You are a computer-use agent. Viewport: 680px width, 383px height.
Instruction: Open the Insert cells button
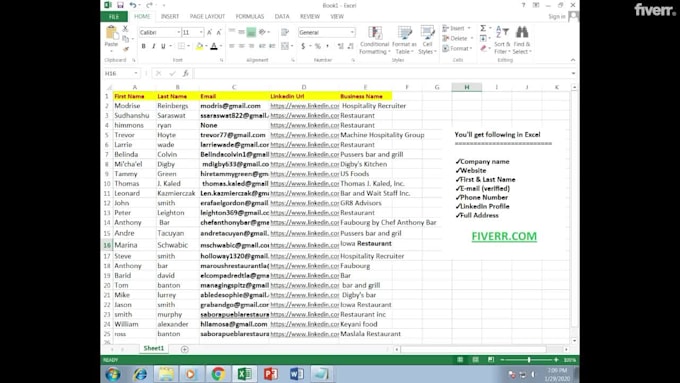[456, 28]
